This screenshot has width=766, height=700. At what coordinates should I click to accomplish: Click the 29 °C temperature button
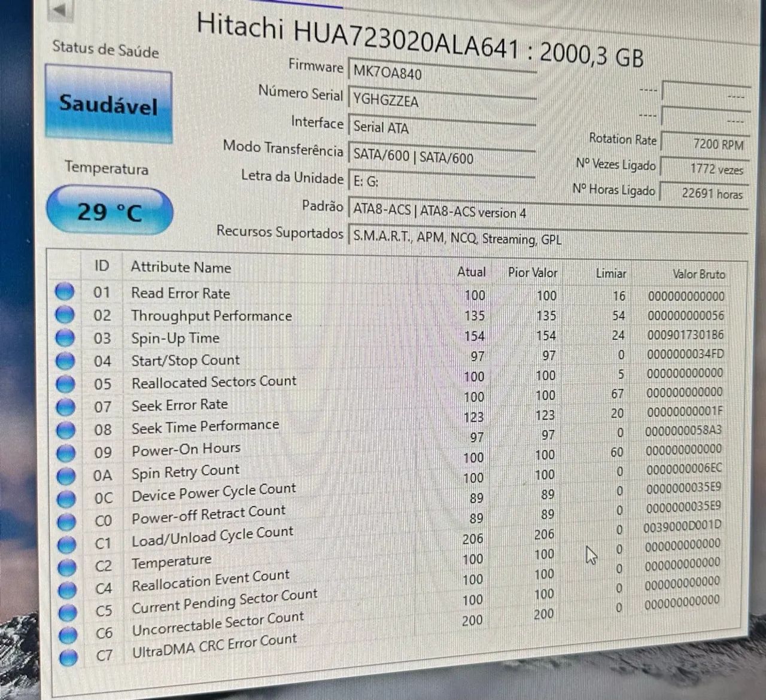[110, 211]
